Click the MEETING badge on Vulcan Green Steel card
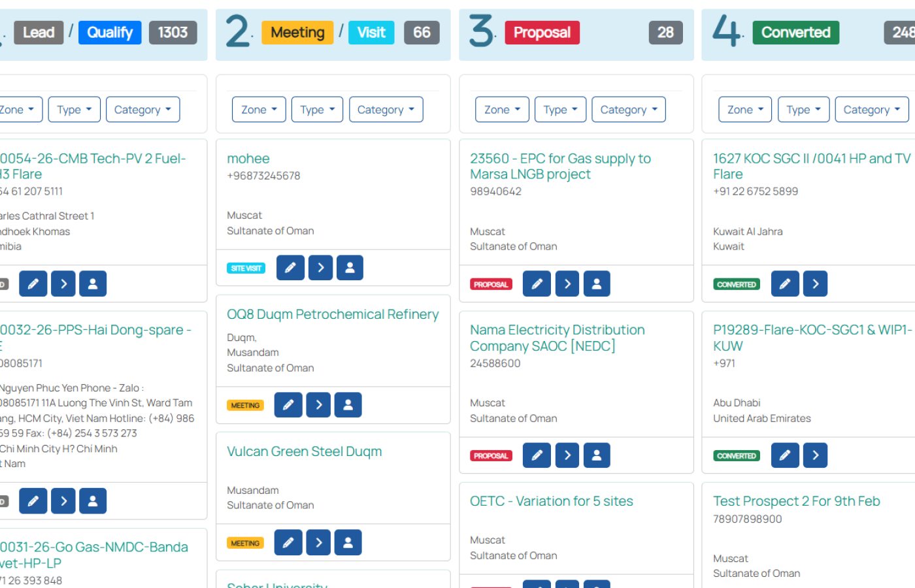The height and width of the screenshot is (588, 915). pyautogui.click(x=245, y=542)
